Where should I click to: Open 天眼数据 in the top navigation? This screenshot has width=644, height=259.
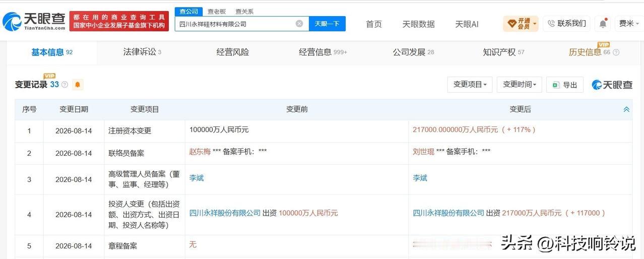(418, 24)
